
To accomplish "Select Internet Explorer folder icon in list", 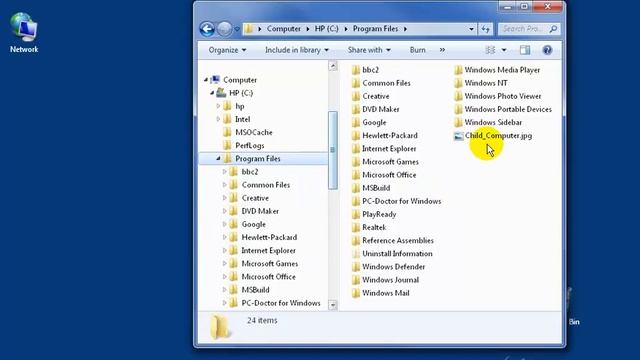I will tap(356, 149).
